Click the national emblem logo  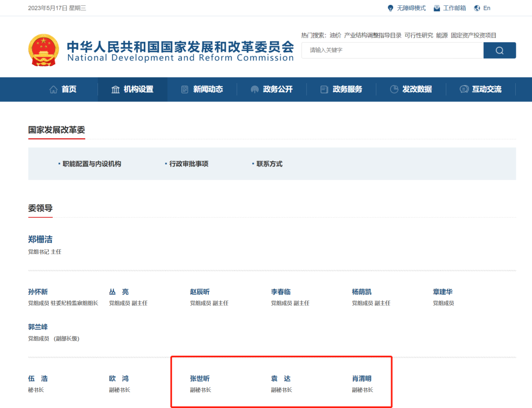43,50
